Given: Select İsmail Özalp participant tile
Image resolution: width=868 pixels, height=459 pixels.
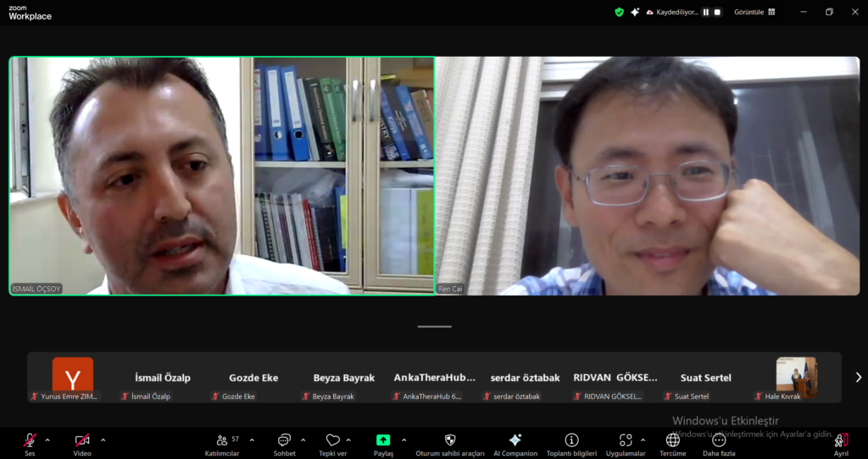Looking at the screenshot, I should (x=163, y=379).
